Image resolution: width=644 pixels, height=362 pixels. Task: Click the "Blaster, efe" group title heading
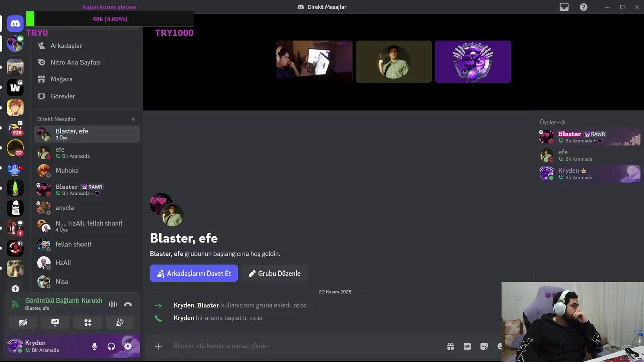(x=184, y=238)
